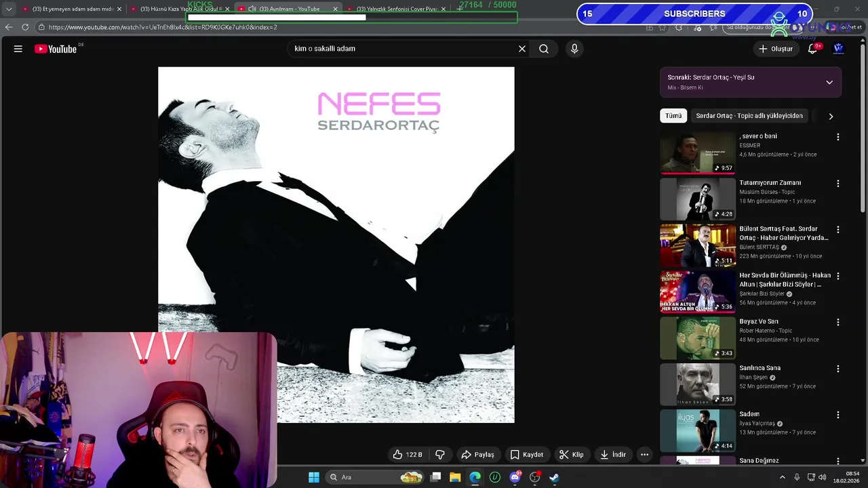Screen dimensions: 868x488
Task: Open Microsoft Edge from taskbar
Action: (x=475, y=477)
